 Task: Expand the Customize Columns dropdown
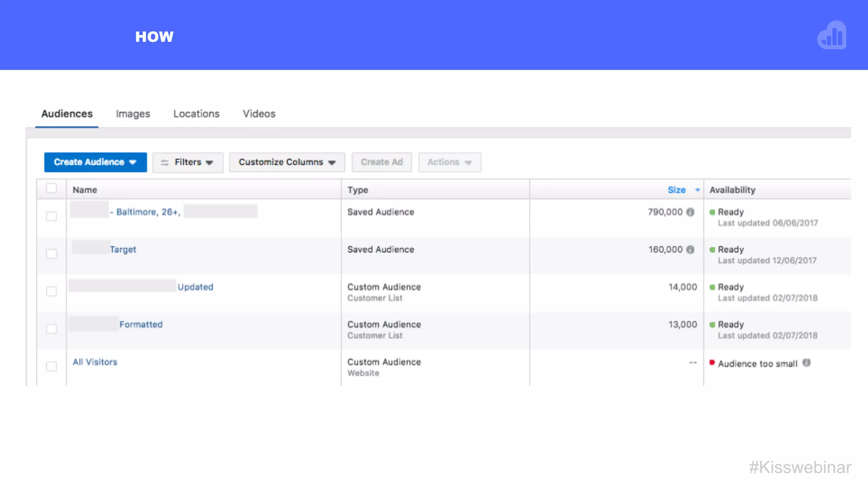coord(287,162)
